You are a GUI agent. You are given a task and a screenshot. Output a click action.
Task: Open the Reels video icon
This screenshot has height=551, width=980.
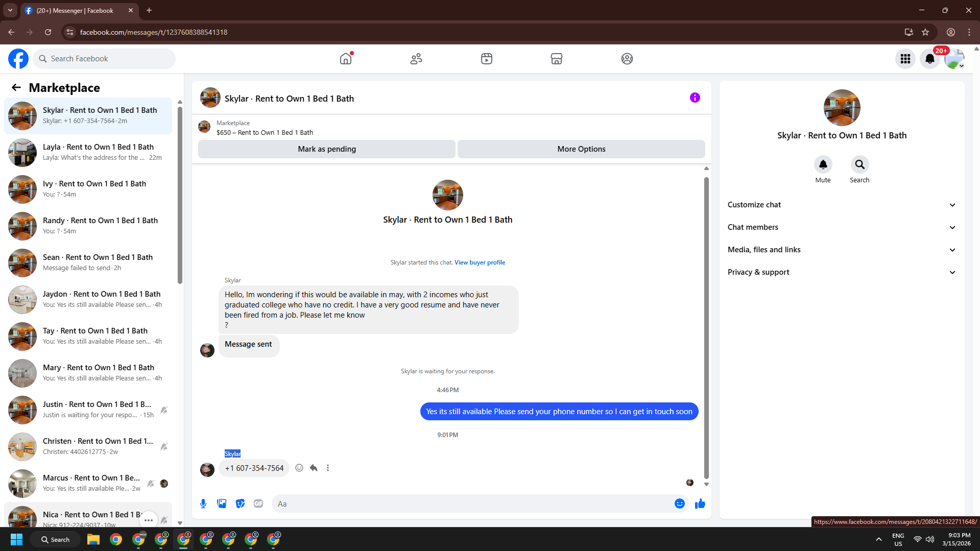(487, 59)
